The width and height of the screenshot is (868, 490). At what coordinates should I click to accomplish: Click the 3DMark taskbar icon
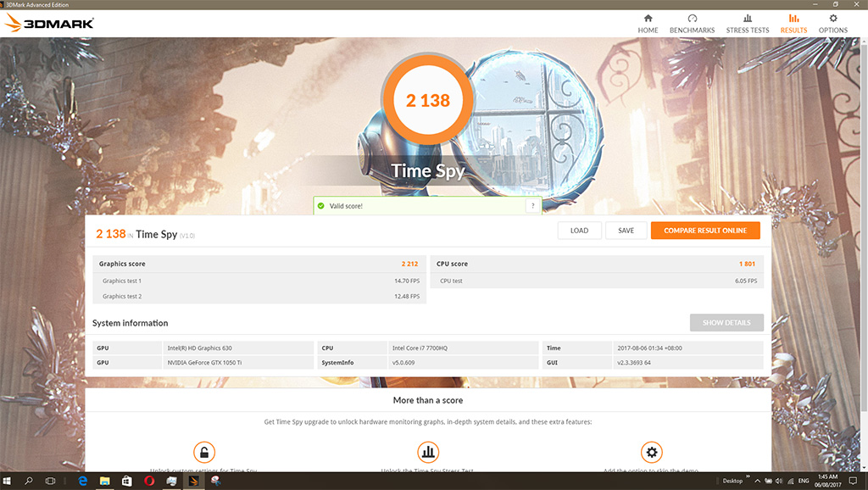pos(193,481)
